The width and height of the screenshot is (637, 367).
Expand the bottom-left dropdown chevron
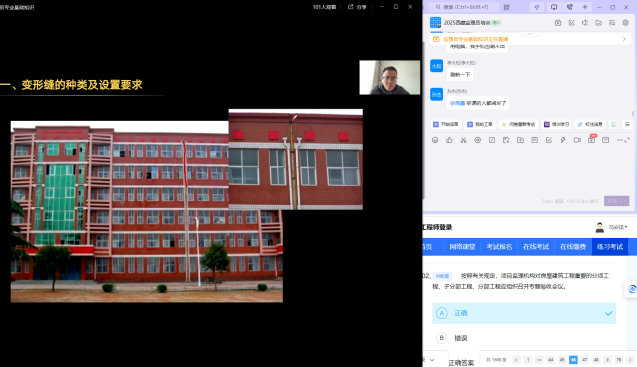pos(432,360)
